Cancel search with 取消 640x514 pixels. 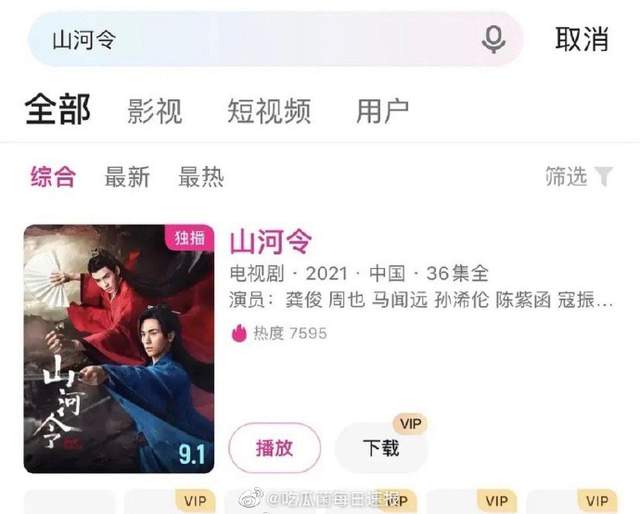582,39
